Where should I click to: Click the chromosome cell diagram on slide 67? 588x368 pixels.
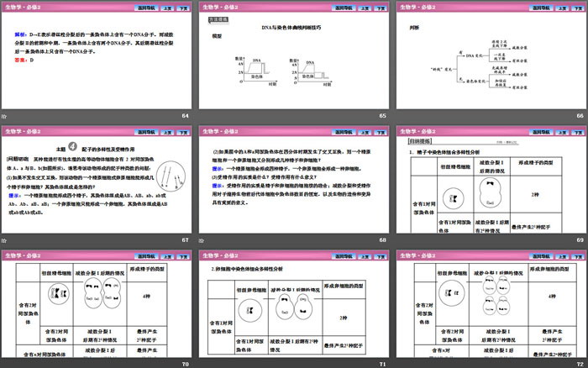[171, 176]
